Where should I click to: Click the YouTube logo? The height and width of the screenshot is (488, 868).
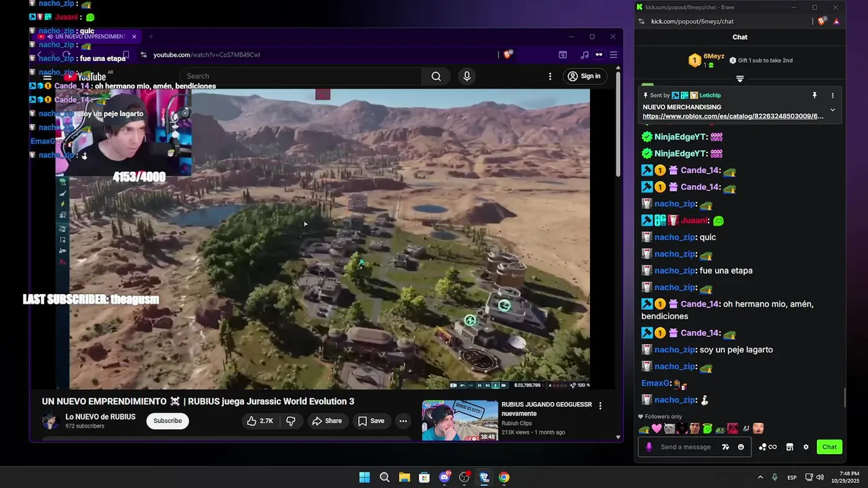pos(85,77)
